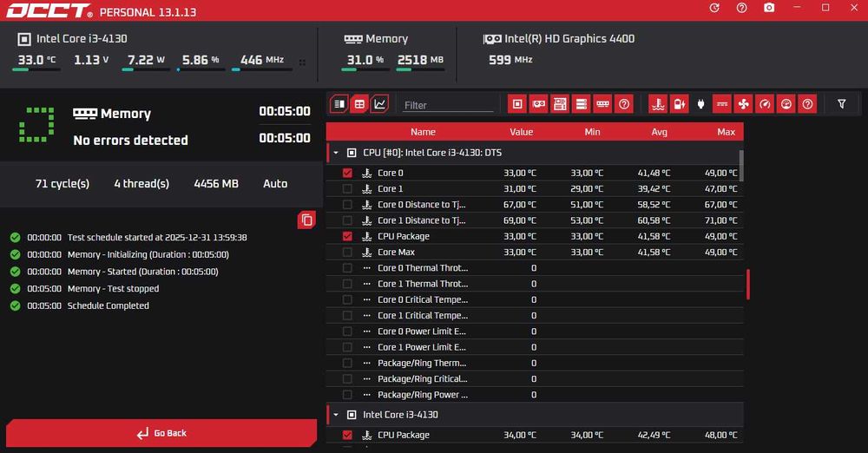Sort by the Value column header
The height and width of the screenshot is (453, 868).
pyautogui.click(x=521, y=132)
